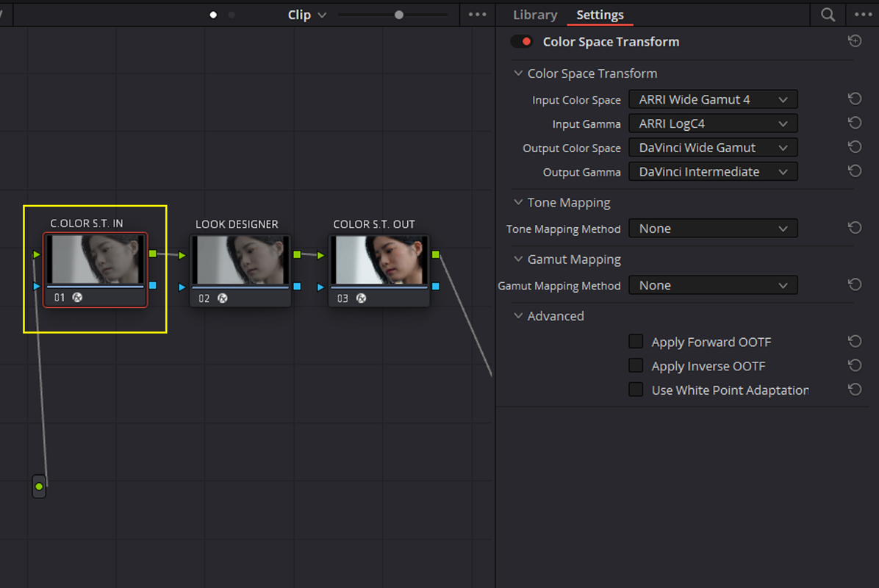Reset the Apply Forward OOTF option

[x=854, y=342]
